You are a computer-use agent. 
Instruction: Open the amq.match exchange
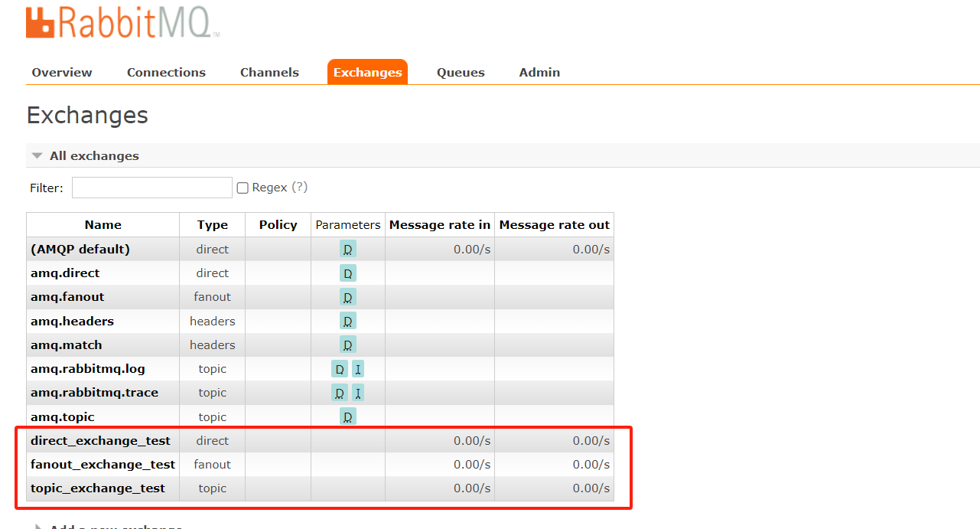pos(66,345)
